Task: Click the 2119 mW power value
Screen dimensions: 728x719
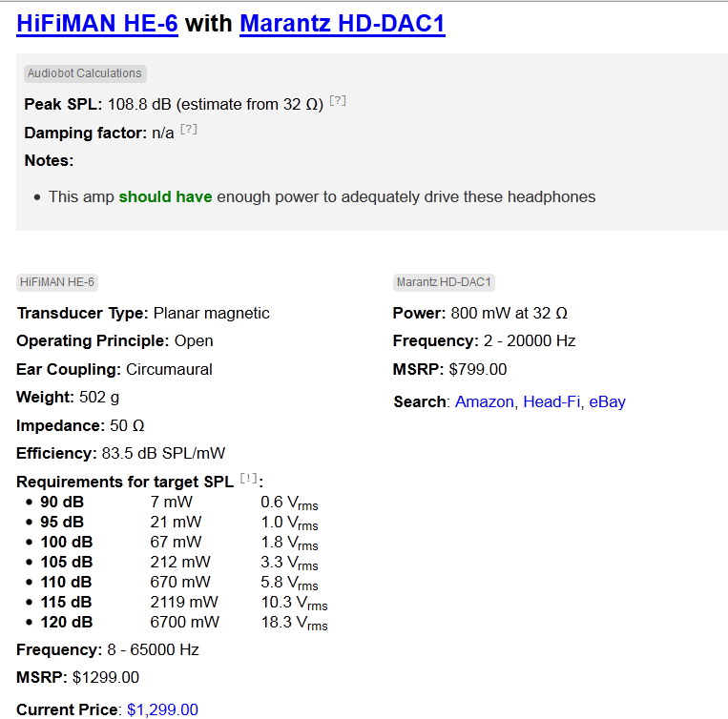Action: [184, 602]
